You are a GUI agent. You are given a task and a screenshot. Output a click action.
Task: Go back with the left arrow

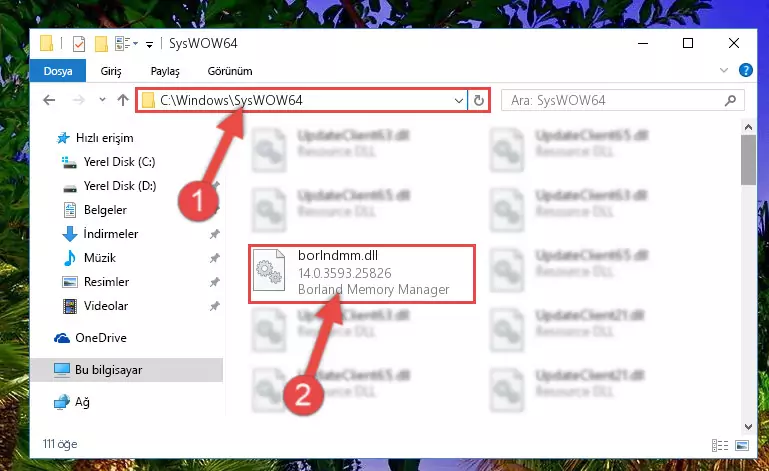coord(49,100)
